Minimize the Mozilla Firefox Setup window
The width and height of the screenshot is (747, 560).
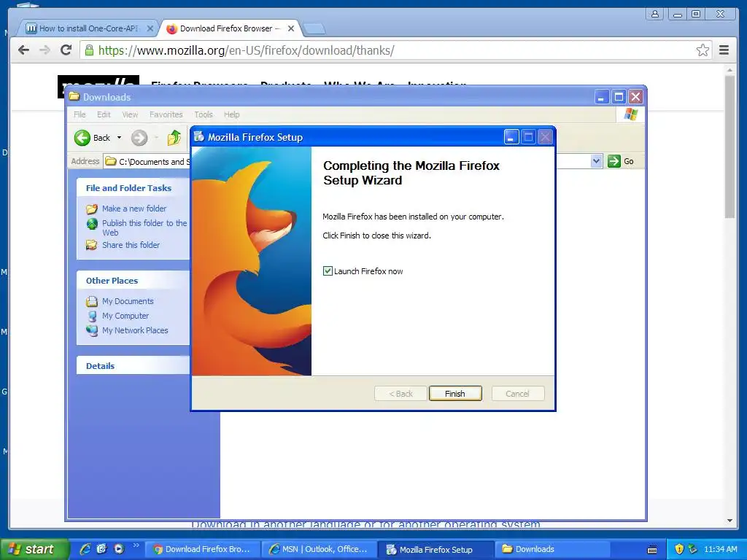point(511,137)
